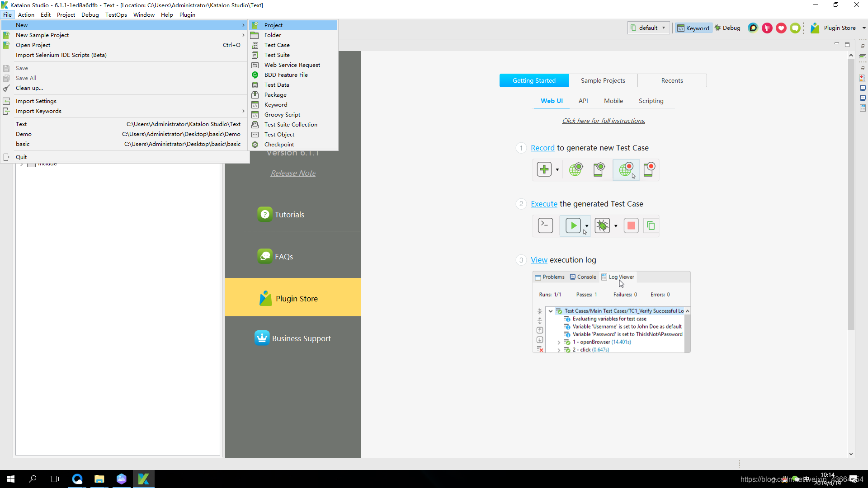
Task: Expand the New Sample Project submenu
Action: click(243, 35)
